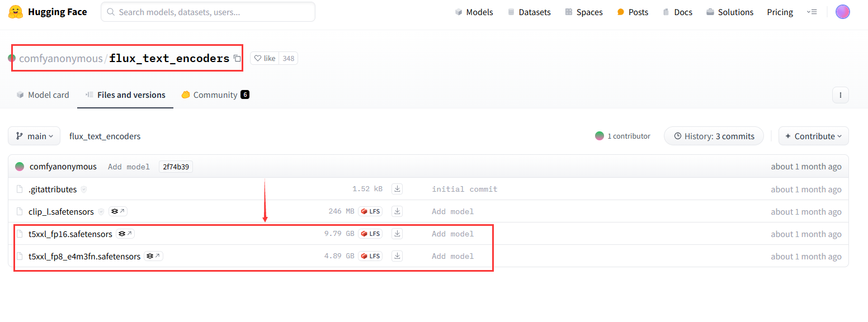Open t5xxl_fp8_e4m3fn.safetensors tensor viewer icon

pos(154,256)
